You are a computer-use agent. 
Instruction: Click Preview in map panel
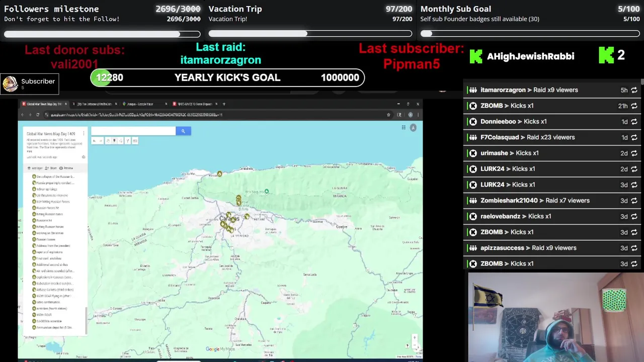click(66, 168)
